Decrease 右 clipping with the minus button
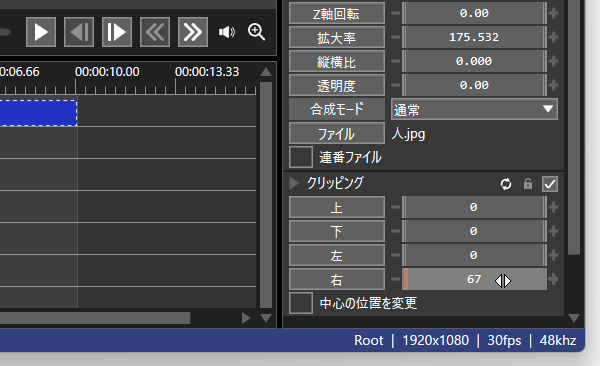Screen dimensions: 600x366 pyautogui.click(x=396, y=279)
